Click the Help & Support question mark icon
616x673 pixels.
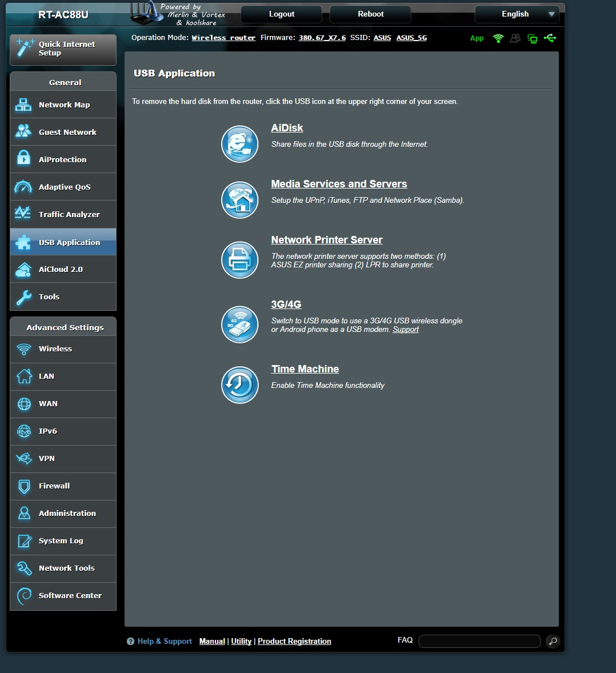click(130, 641)
